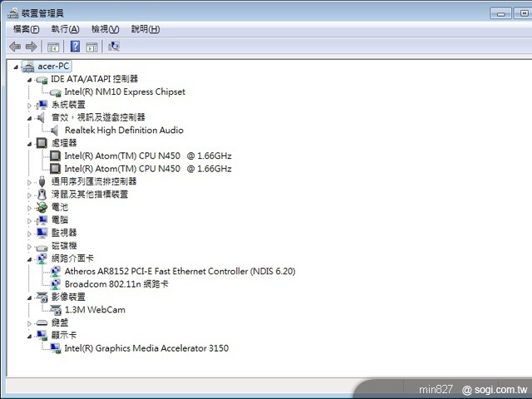The height and width of the screenshot is (399, 532).
Task: Open the 執行(A) menu
Action: tap(65, 29)
